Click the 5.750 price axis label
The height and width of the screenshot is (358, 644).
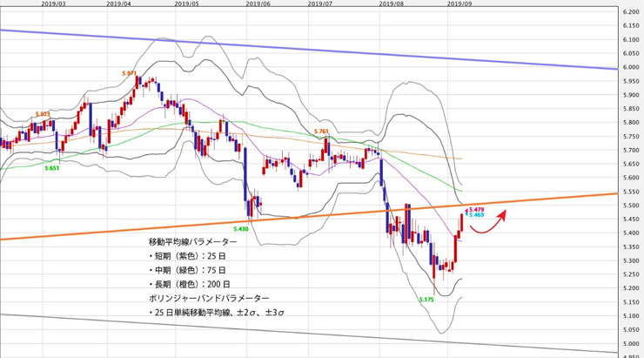pyautogui.click(x=631, y=137)
